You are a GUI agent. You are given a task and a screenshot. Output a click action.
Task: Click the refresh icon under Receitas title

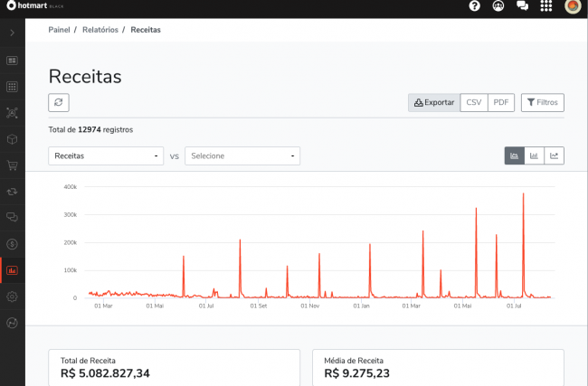tap(59, 103)
